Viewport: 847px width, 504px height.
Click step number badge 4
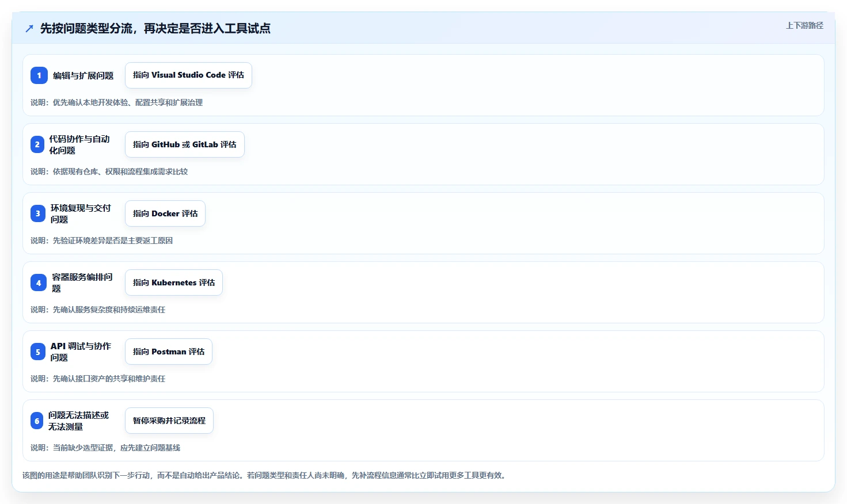coord(39,282)
